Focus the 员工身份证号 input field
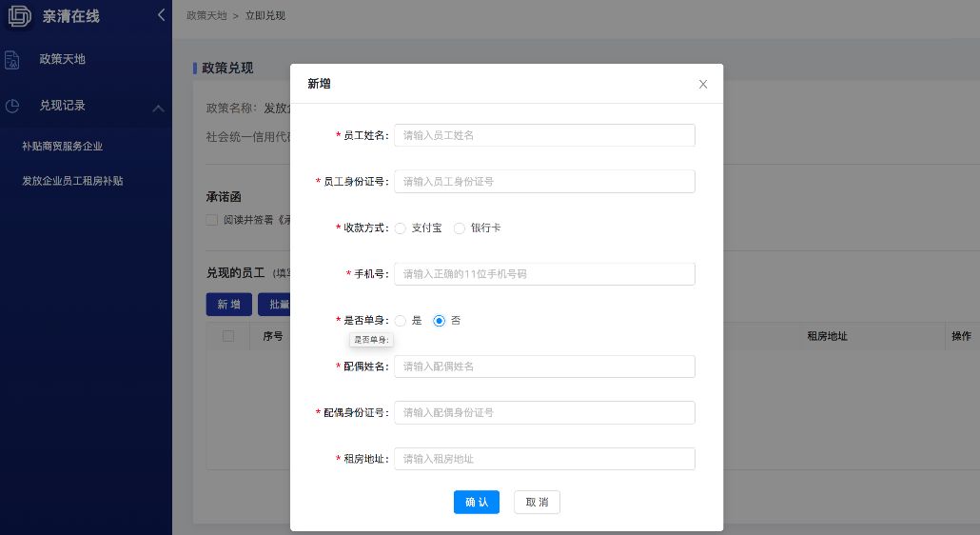This screenshot has height=535, width=980. click(x=544, y=181)
